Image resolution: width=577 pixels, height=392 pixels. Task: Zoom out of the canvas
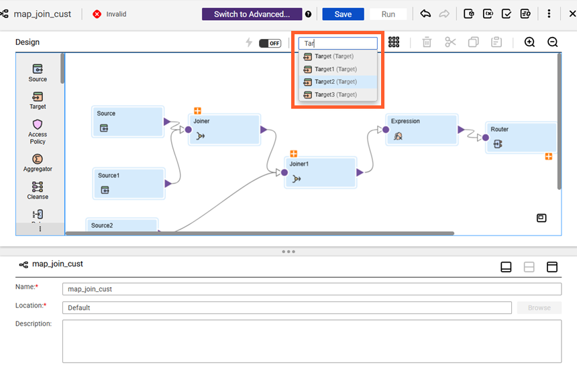(x=552, y=42)
